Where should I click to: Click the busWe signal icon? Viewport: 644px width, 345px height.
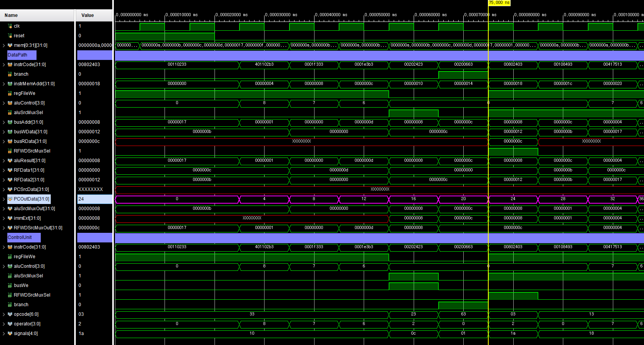10,285
